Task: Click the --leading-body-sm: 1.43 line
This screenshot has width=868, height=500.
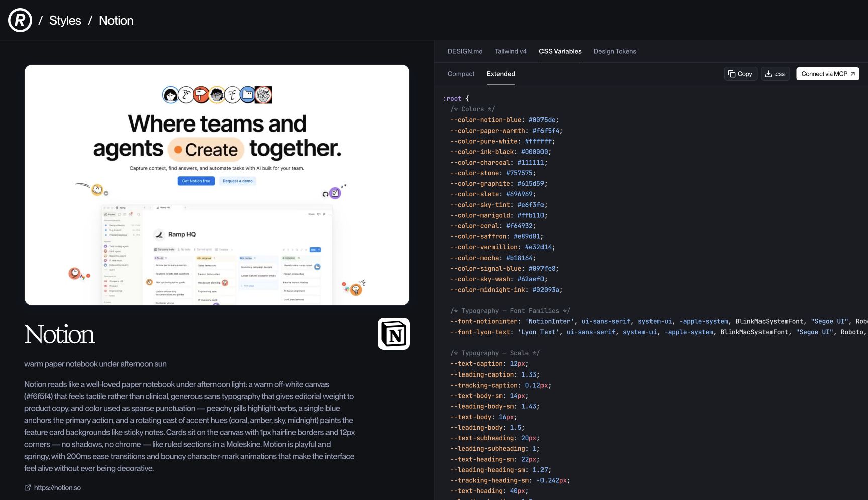Action: [495, 406]
